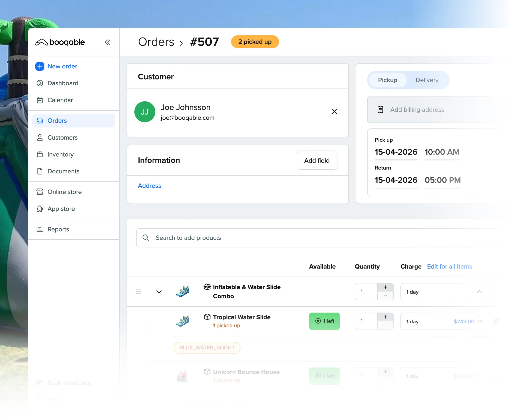The width and height of the screenshot is (511, 420).
Task: Remove Joe Johnsson with the X button
Action: (334, 111)
